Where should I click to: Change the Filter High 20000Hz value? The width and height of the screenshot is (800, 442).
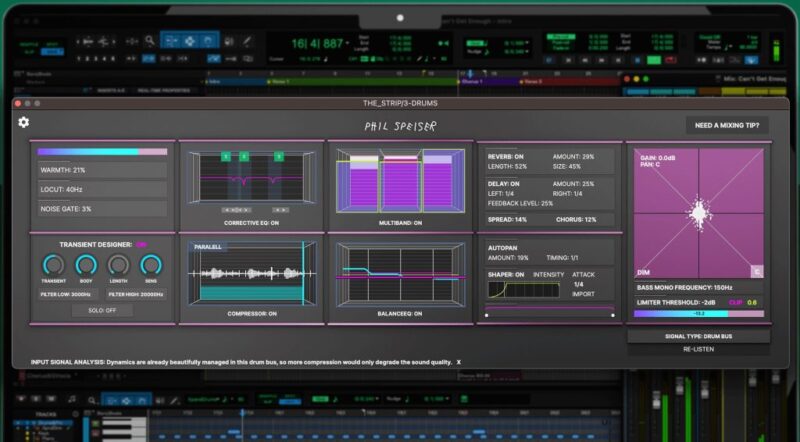point(135,292)
